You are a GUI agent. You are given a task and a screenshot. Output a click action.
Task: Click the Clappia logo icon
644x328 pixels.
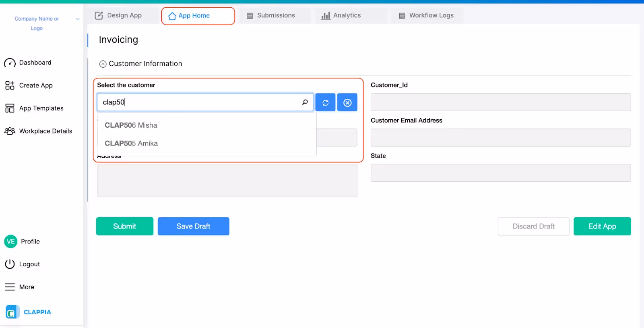[x=12, y=312]
